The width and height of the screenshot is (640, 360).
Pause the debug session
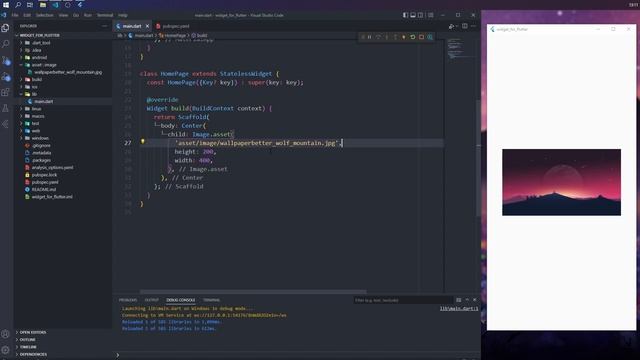pos(370,37)
